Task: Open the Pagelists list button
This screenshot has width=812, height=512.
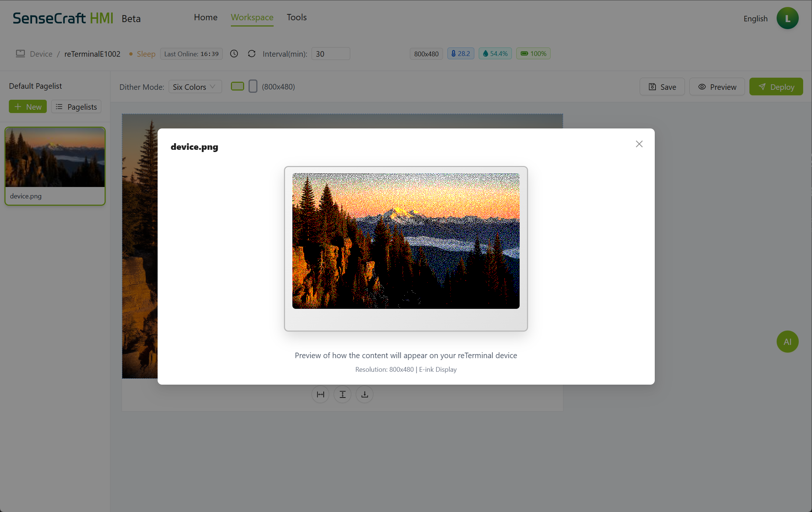Action: click(x=76, y=107)
